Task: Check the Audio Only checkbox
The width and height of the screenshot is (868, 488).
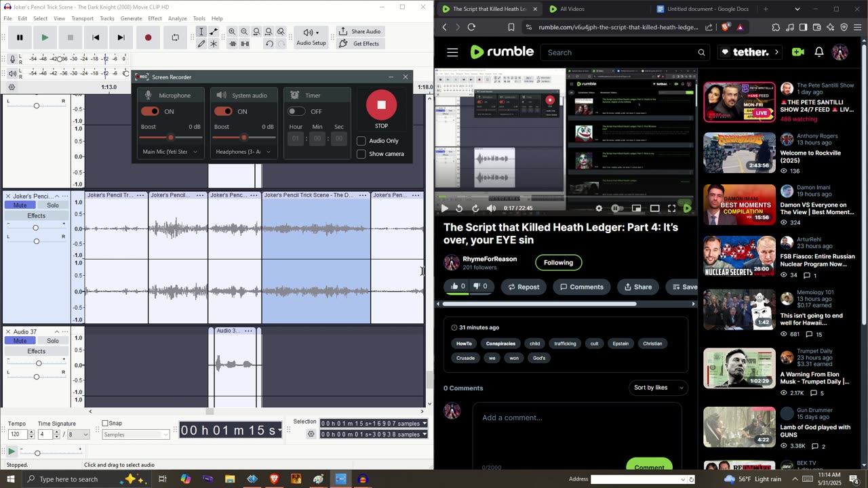Action: [x=361, y=141]
